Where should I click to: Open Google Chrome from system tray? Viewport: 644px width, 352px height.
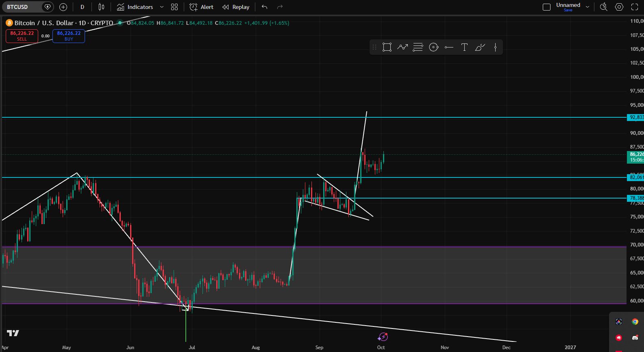pos(635,322)
